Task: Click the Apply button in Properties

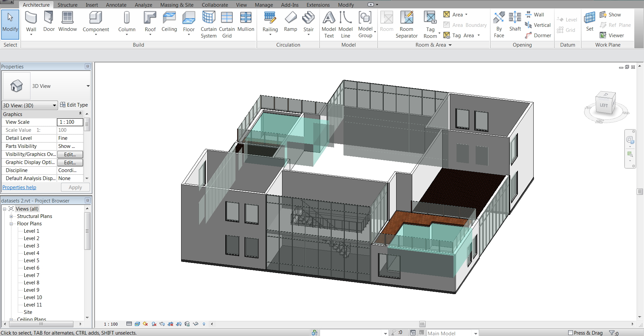Action: point(75,187)
